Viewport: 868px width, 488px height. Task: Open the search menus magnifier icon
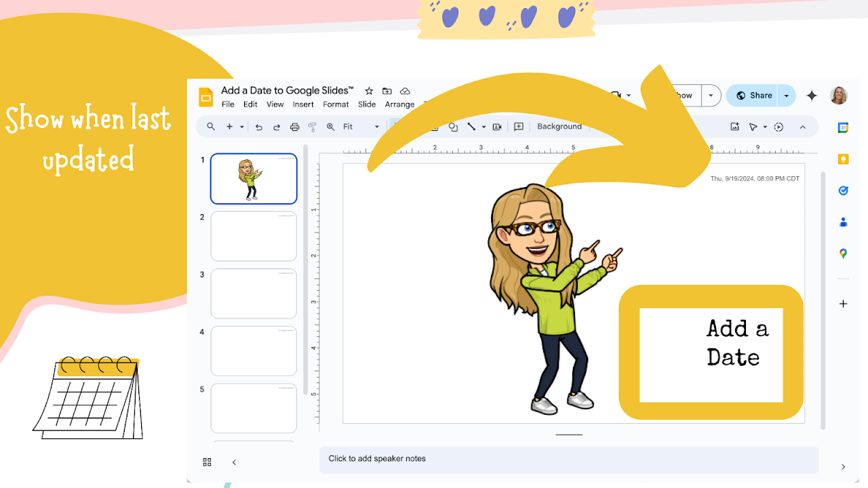coord(211,127)
